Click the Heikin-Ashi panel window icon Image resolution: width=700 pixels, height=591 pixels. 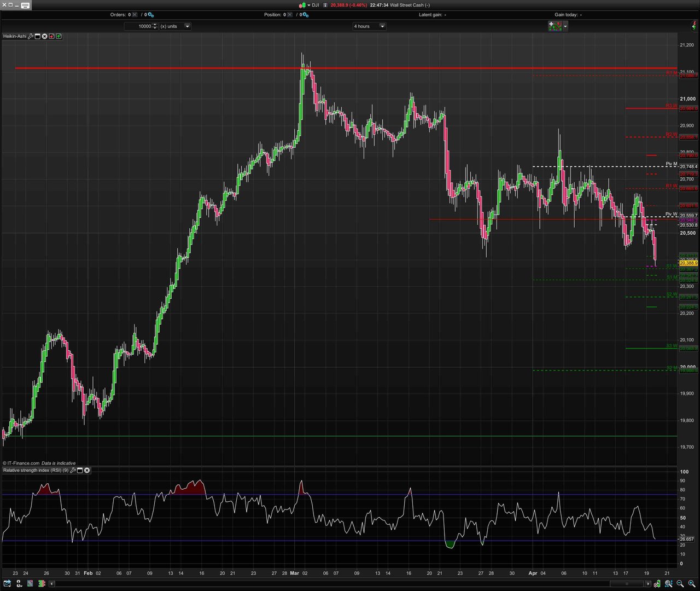(x=38, y=36)
